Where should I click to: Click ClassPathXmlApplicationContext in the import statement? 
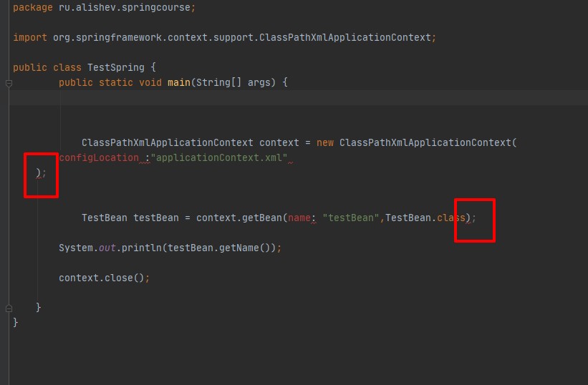click(x=345, y=37)
